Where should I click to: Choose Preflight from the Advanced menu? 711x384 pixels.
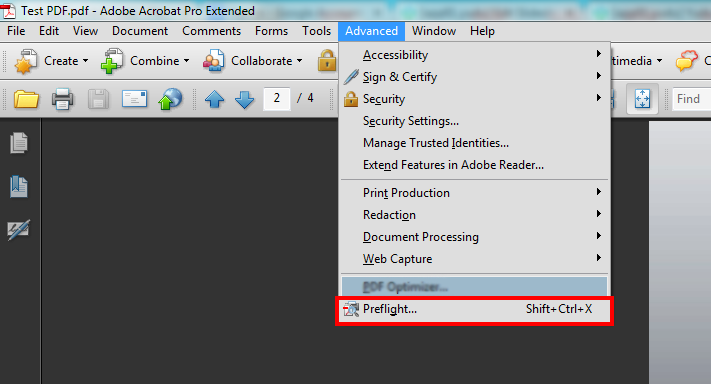pos(474,309)
